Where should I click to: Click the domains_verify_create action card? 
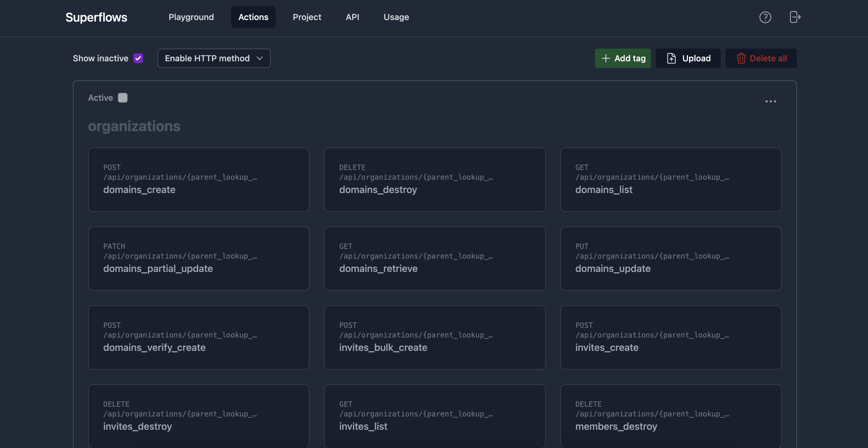(198, 337)
